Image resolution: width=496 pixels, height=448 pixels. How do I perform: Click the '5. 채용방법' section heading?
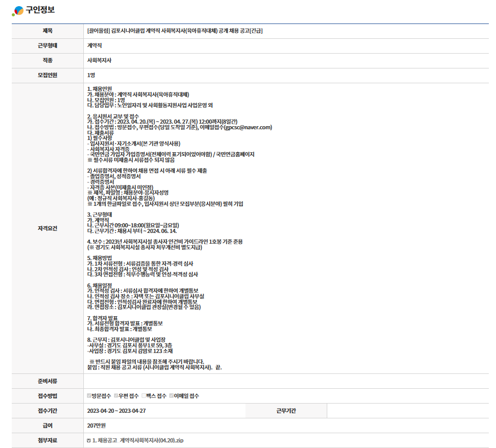point(99,258)
